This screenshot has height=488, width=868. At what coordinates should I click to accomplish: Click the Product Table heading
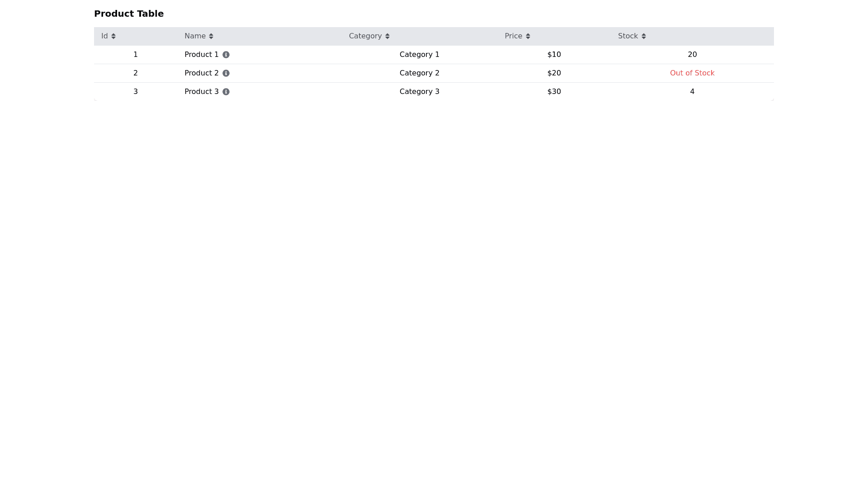coord(129,14)
